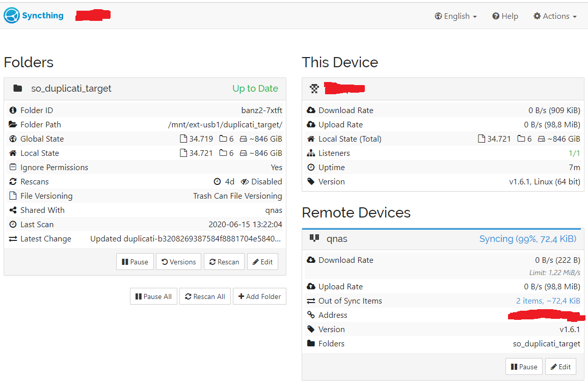
Task: Click the Shared With share icon
Action: click(13, 210)
